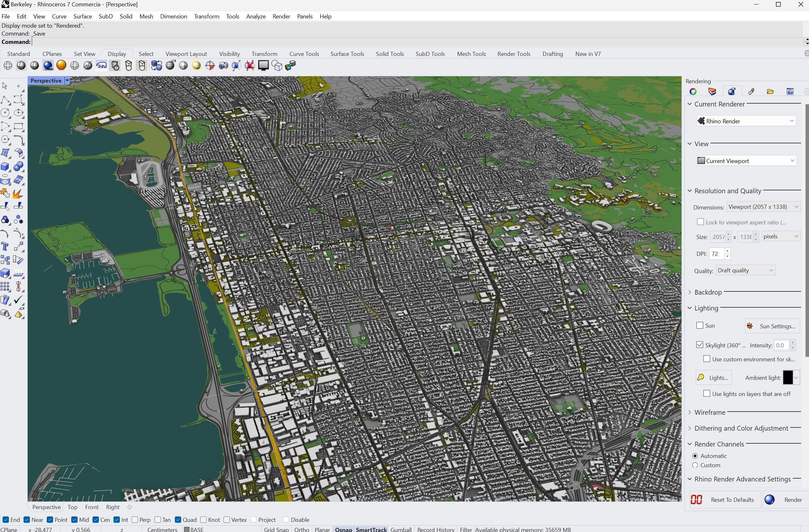Uncheck the Skylight checkbox
Viewport: 809px width, 532px height.
pyautogui.click(x=700, y=345)
